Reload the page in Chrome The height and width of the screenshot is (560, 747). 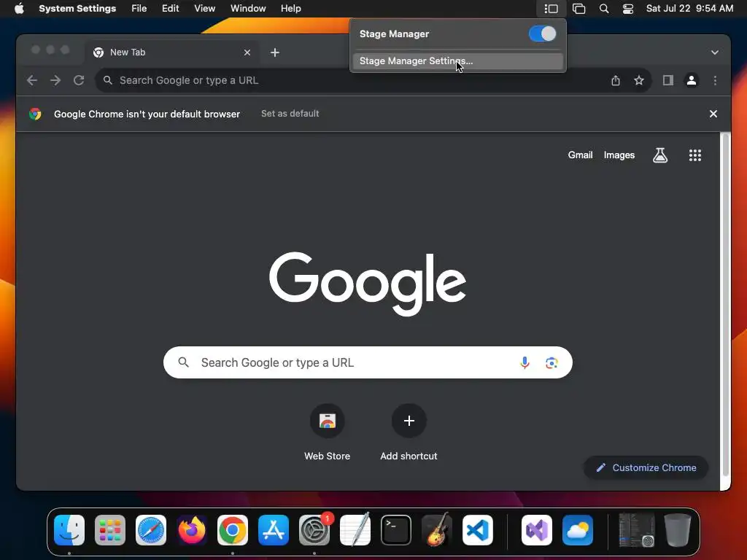[79, 80]
